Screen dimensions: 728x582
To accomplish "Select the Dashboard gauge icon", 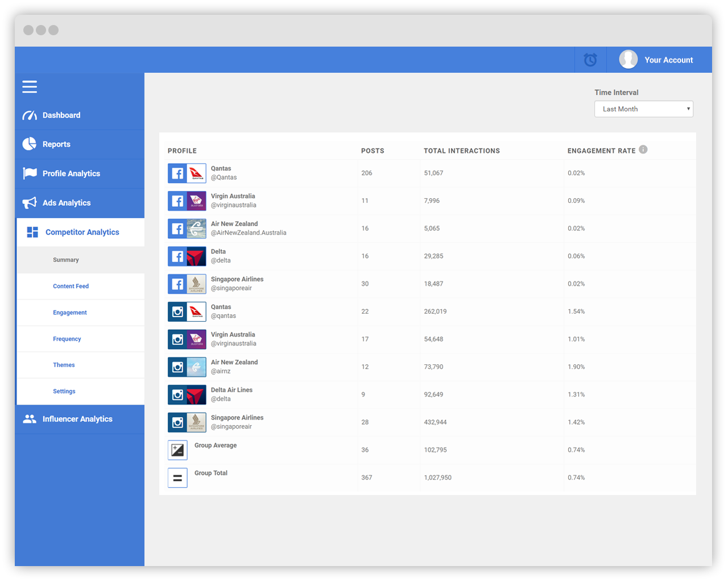I will (x=29, y=115).
